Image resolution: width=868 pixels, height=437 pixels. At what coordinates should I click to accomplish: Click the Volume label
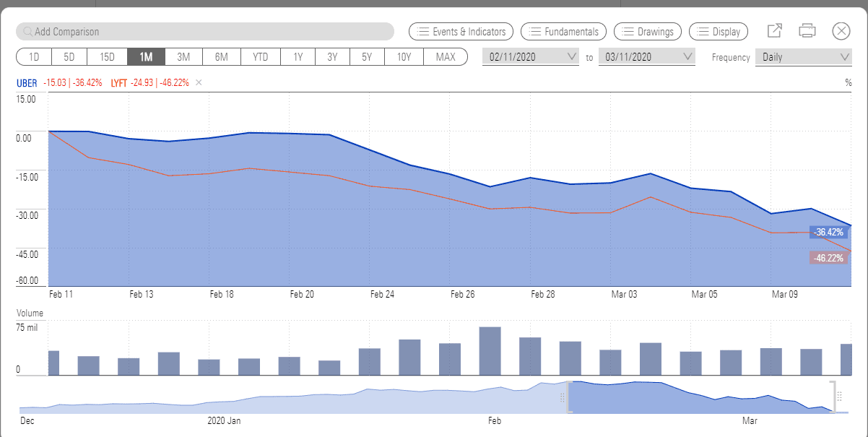click(30, 313)
